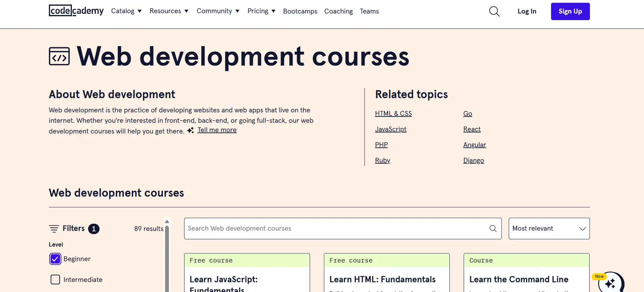Open the HTML & CSS related topic
The width and height of the screenshot is (644, 292).
coord(393,114)
